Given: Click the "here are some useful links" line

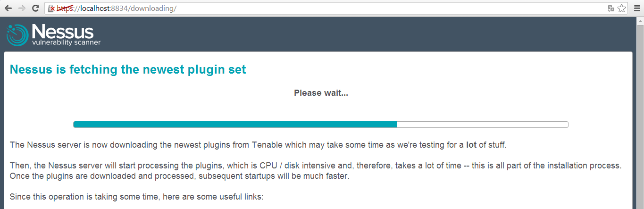Looking at the screenshot, I should coord(136,197).
